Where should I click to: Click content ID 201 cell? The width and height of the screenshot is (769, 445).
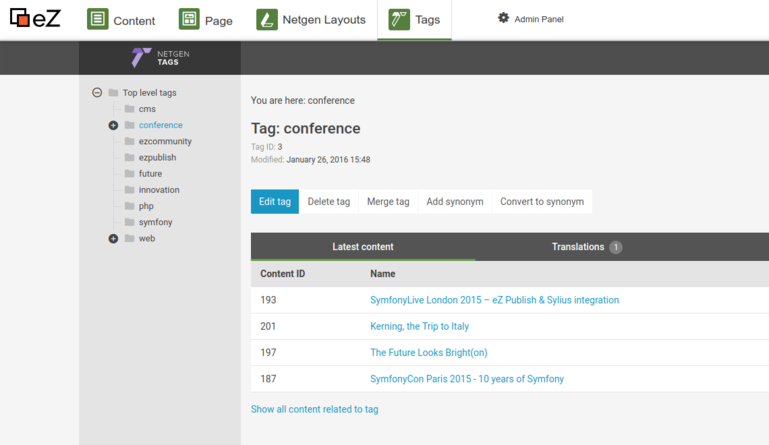point(268,326)
